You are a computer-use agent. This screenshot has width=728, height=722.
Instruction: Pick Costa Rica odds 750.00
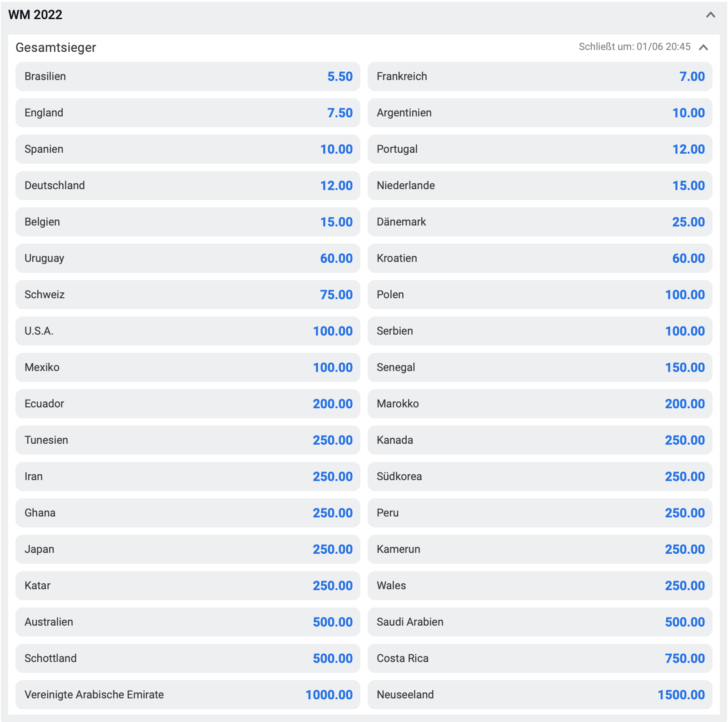pos(540,658)
